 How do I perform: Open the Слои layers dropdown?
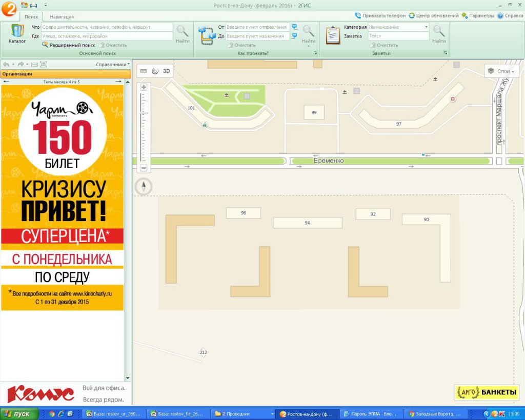(501, 71)
